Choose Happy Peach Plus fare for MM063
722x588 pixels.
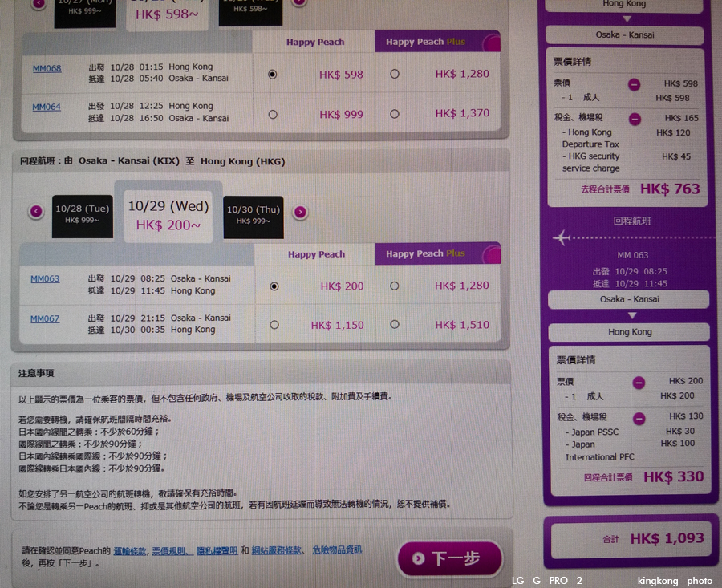point(395,286)
